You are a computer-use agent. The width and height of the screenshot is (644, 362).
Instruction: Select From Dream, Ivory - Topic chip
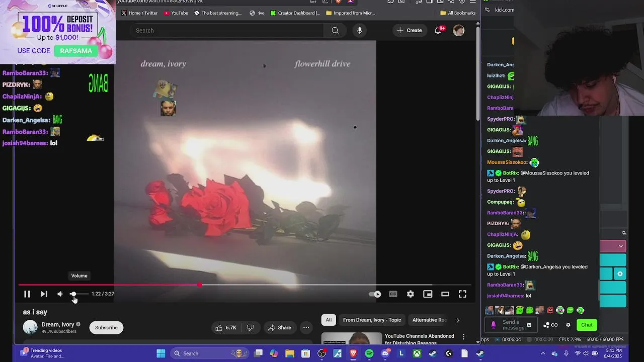coord(372,320)
